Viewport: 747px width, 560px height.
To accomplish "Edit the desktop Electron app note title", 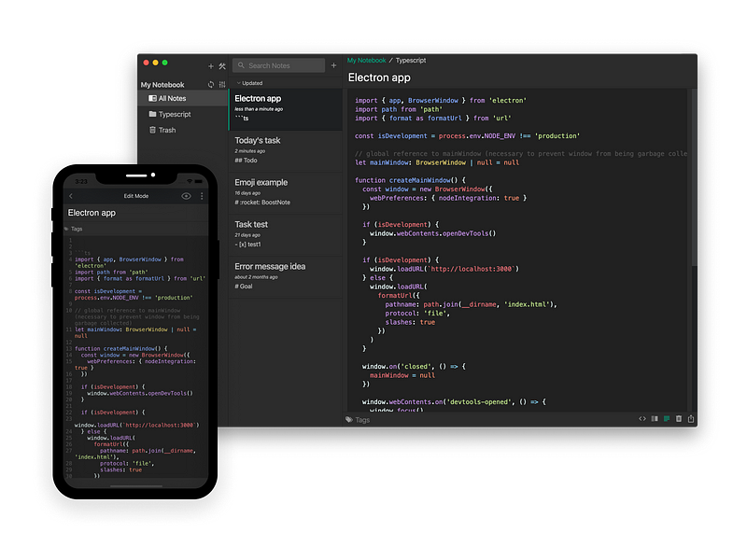I will [379, 77].
